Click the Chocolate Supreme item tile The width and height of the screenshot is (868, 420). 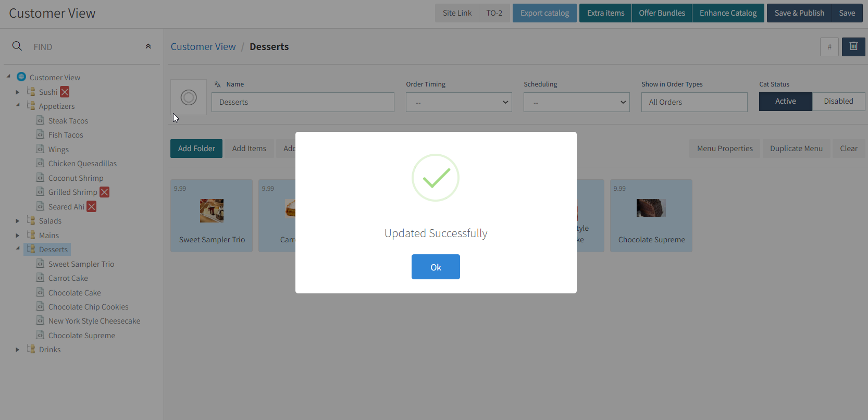pos(651,216)
